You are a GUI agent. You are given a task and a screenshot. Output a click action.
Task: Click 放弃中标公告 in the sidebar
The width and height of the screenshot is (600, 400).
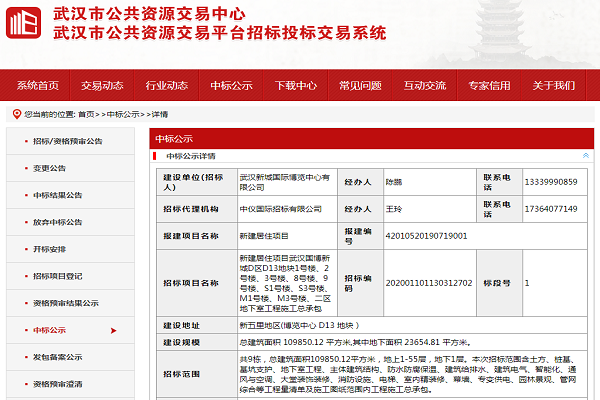coord(56,222)
